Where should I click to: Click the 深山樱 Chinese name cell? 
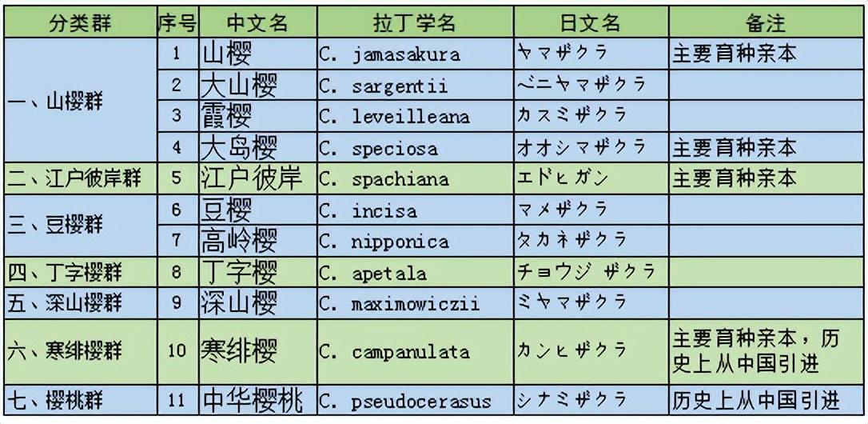click(x=257, y=304)
